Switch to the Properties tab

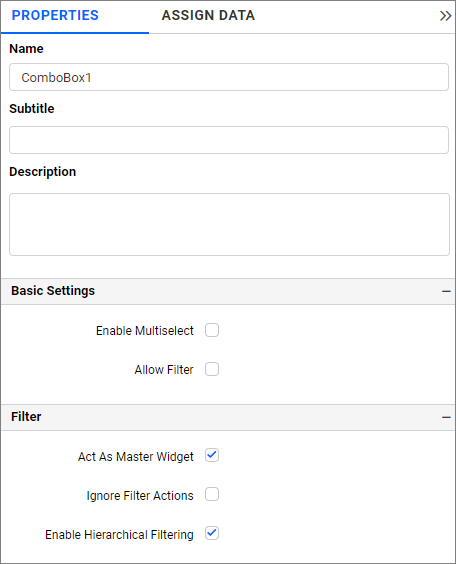pyautogui.click(x=55, y=15)
